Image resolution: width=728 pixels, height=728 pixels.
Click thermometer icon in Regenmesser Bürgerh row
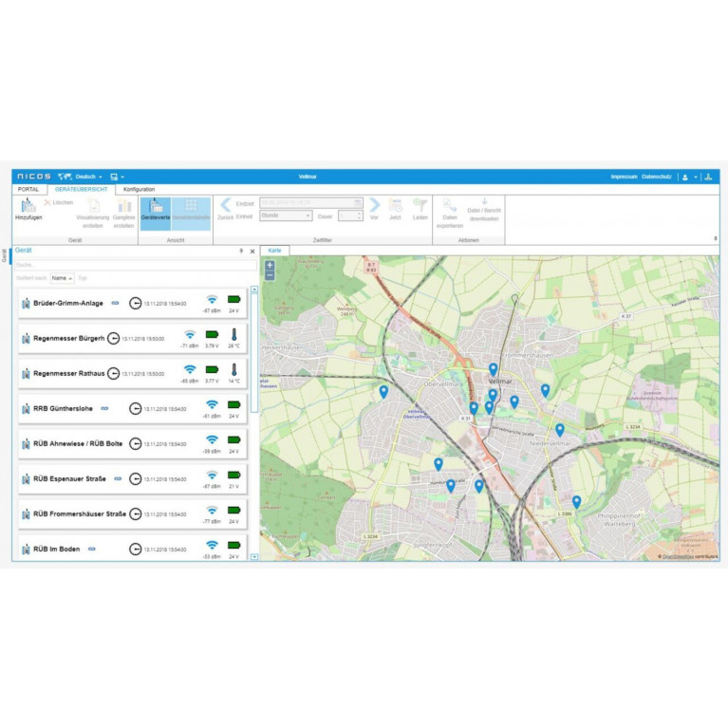click(x=234, y=335)
